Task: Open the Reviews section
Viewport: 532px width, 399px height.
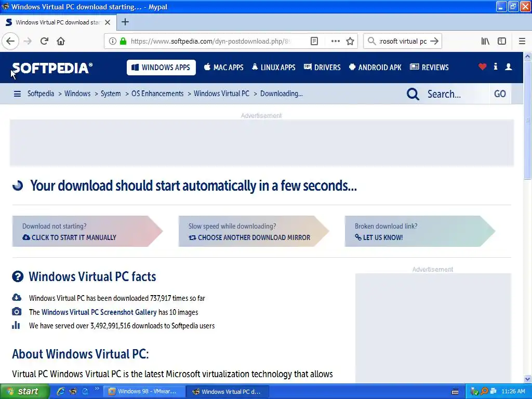Action: click(429, 68)
